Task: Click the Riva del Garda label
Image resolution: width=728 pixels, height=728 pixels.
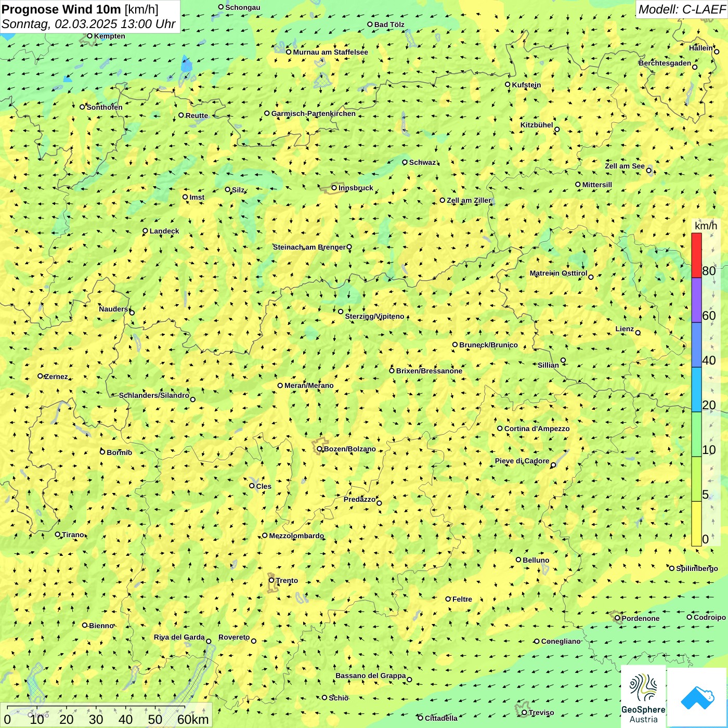Action: click(x=179, y=637)
